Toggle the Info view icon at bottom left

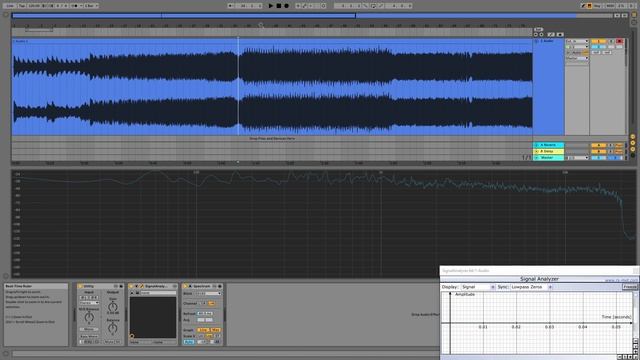6,354
